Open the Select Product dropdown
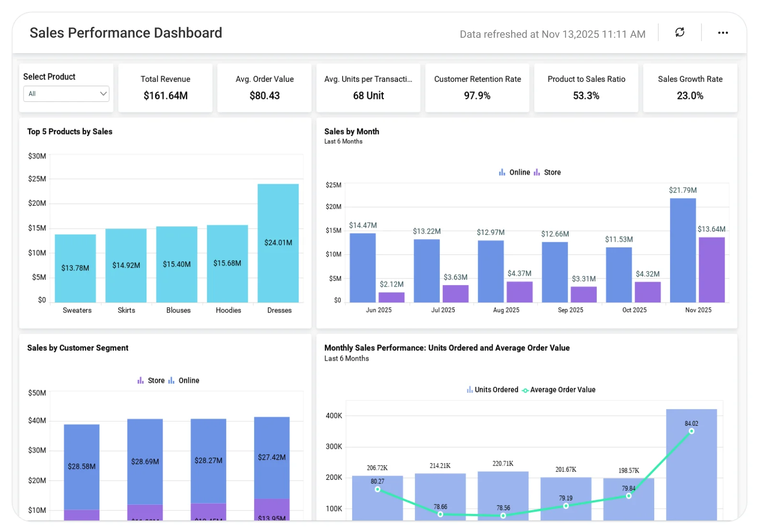Viewport: 759px width, 532px height. 66,94
